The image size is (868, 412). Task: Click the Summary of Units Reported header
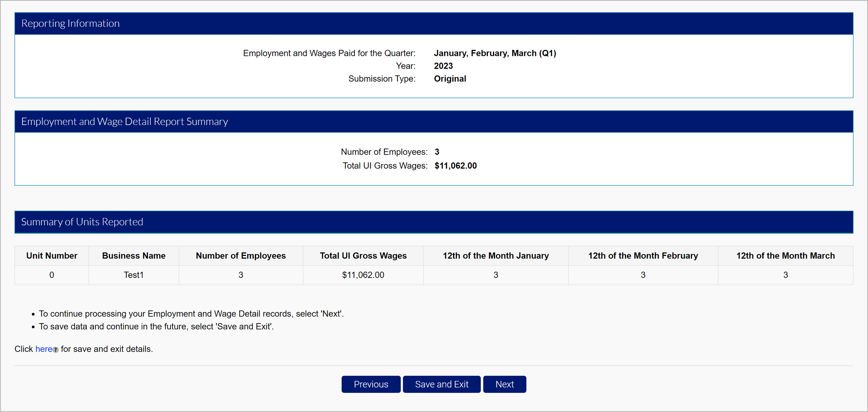tap(82, 222)
